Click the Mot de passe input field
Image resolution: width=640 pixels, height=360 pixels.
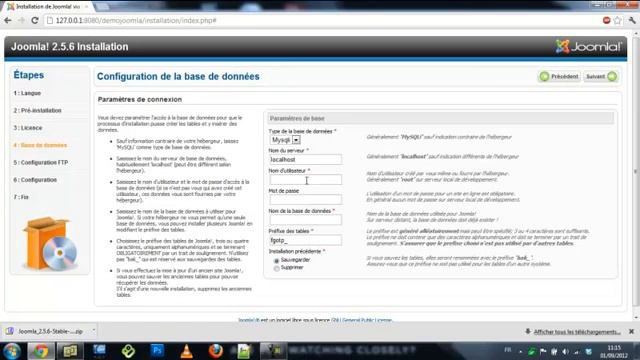(x=305, y=199)
